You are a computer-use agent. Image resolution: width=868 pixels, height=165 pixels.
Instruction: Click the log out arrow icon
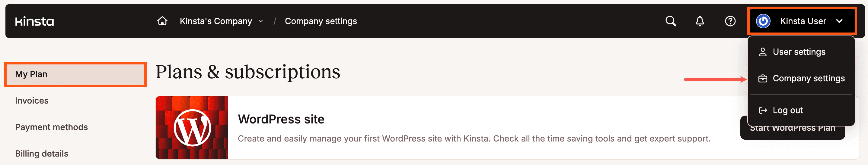click(x=763, y=111)
